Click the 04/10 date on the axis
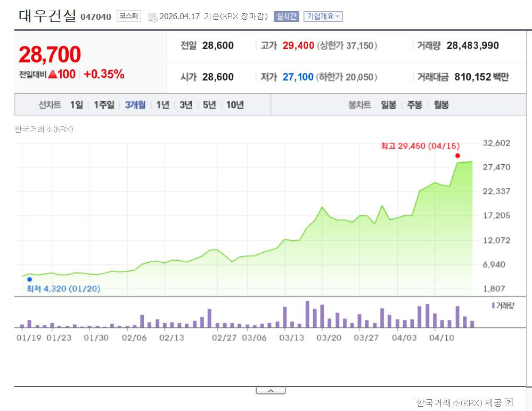Image resolution: width=532 pixels, height=411 pixels. coord(441,338)
